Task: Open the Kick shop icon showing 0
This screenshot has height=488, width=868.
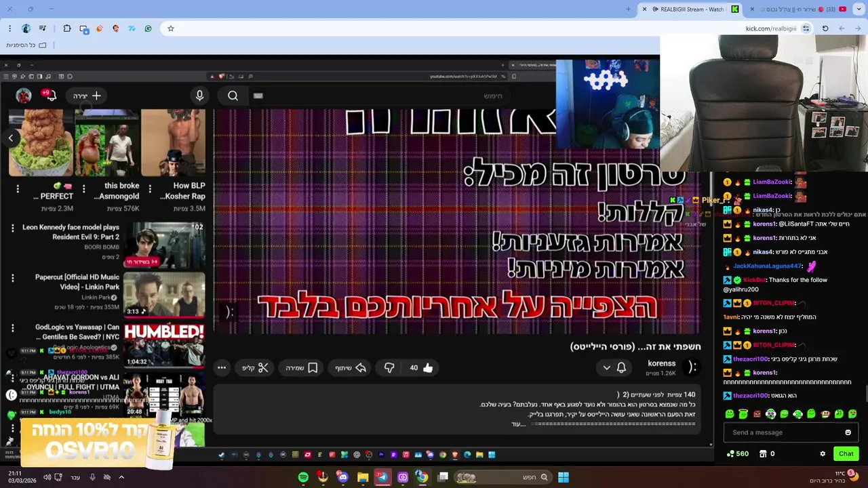Action: (x=766, y=453)
